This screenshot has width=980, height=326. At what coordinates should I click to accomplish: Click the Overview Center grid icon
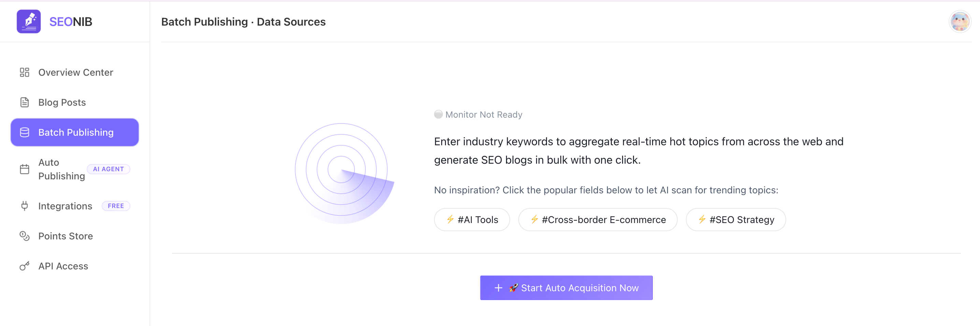24,72
